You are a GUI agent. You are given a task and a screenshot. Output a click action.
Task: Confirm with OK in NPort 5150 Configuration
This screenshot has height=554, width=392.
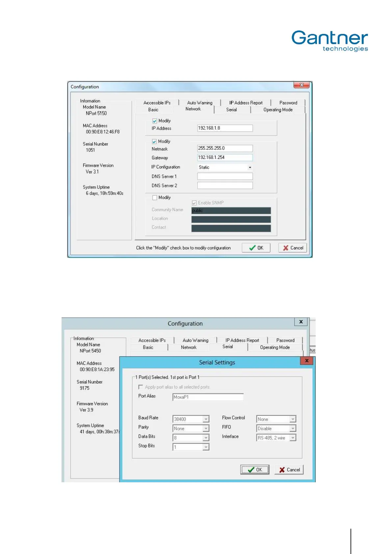point(256,248)
